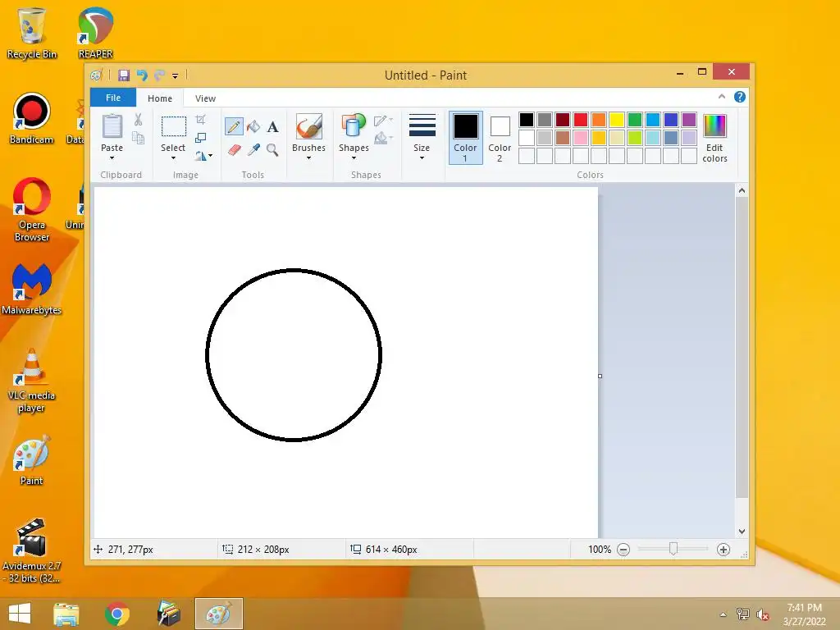840x630 pixels.
Task: Open the WinRAR icon on the taskbar
Action: coord(168,614)
